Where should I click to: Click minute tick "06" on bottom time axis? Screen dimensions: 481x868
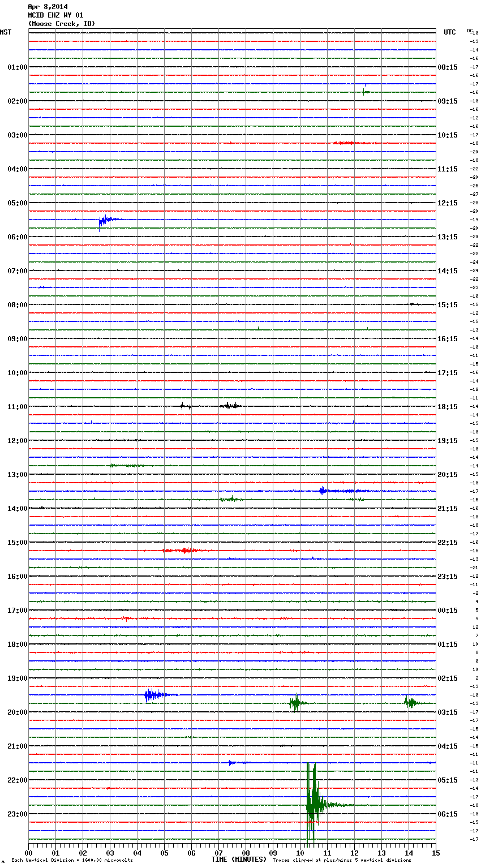(x=191, y=853)
